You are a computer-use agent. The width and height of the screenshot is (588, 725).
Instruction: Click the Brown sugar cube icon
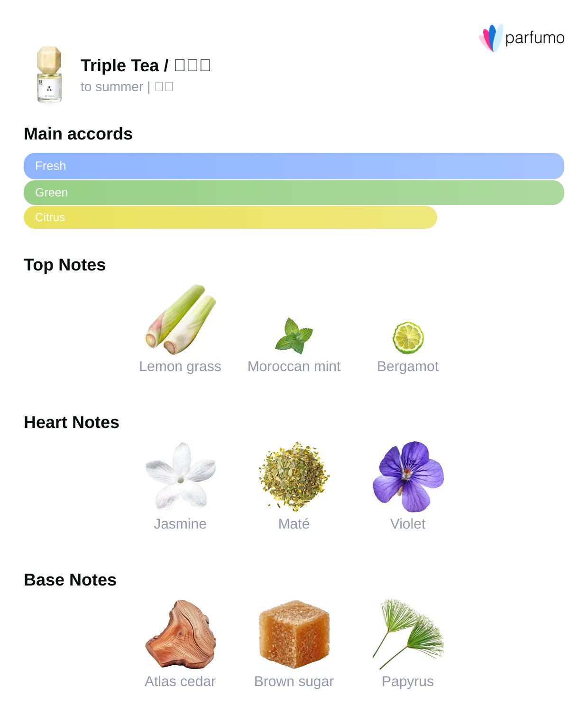pos(294,634)
